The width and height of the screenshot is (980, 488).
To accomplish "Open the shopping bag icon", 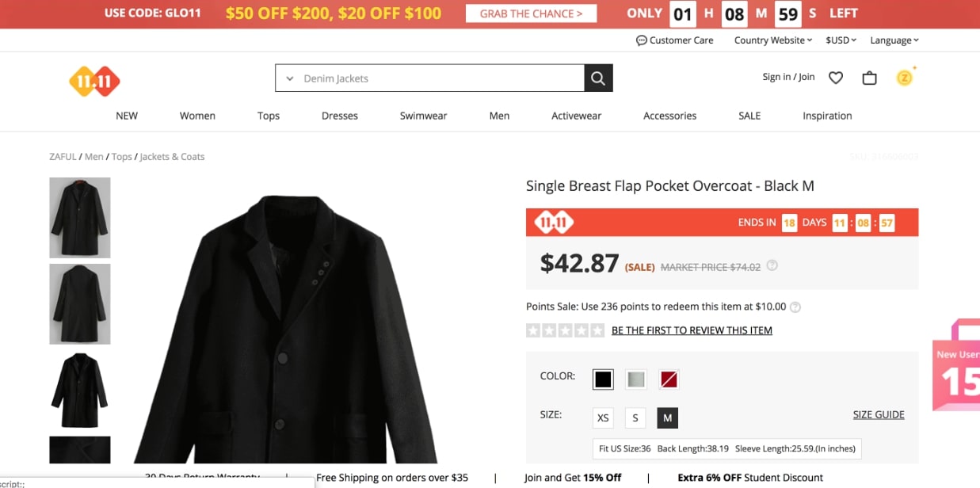I will (x=869, y=78).
